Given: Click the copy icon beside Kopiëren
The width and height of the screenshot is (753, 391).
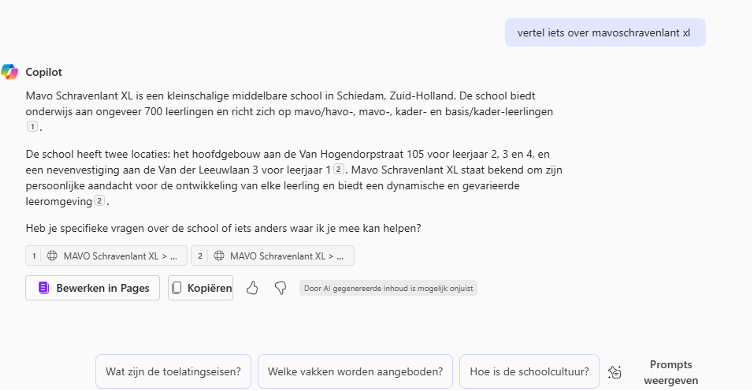Looking at the screenshot, I should click(177, 288).
